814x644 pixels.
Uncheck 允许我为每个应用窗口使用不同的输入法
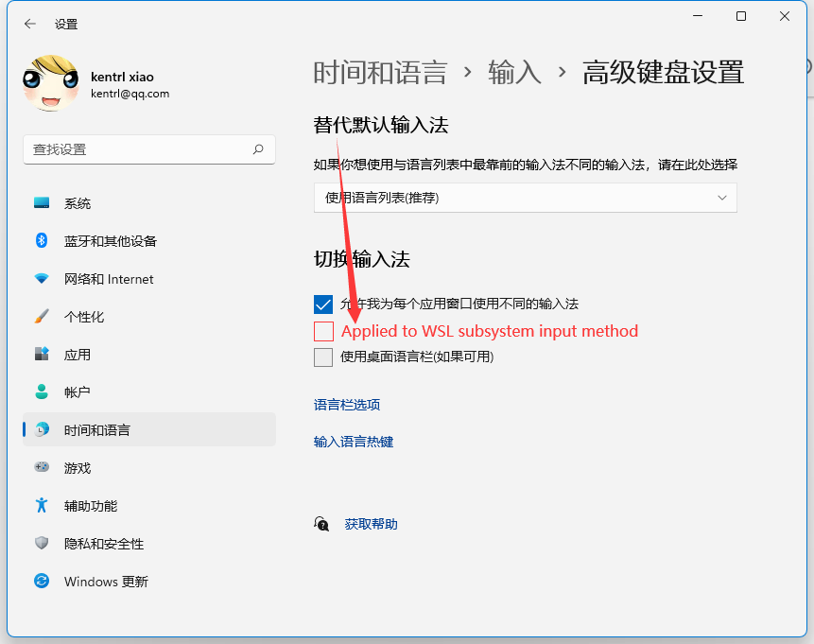(321, 305)
